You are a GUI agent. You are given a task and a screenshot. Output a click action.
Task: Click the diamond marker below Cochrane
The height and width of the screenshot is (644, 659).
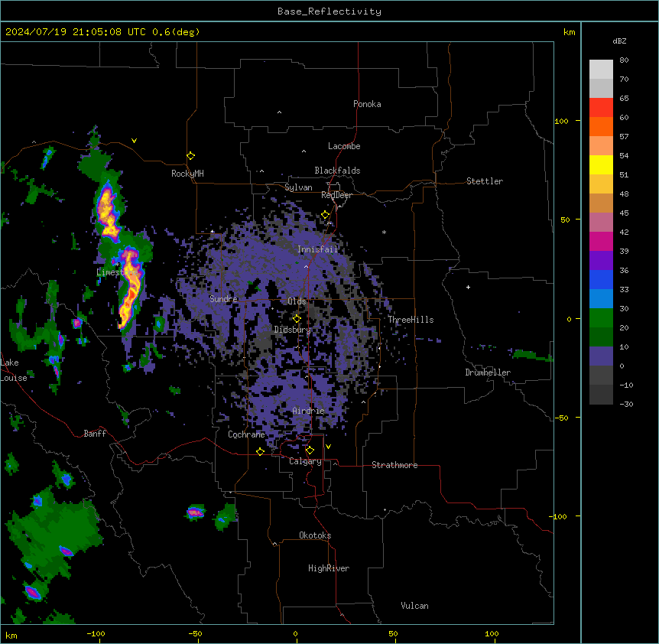point(260,451)
